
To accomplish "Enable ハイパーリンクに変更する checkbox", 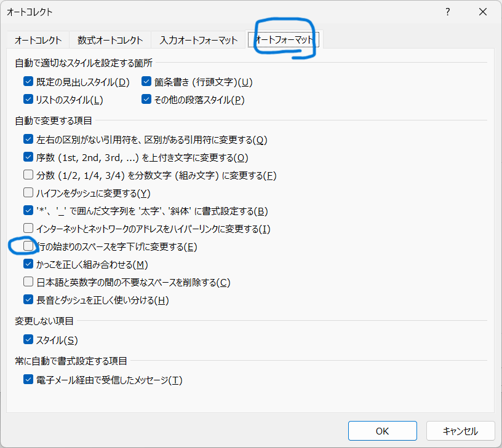I will coord(28,229).
